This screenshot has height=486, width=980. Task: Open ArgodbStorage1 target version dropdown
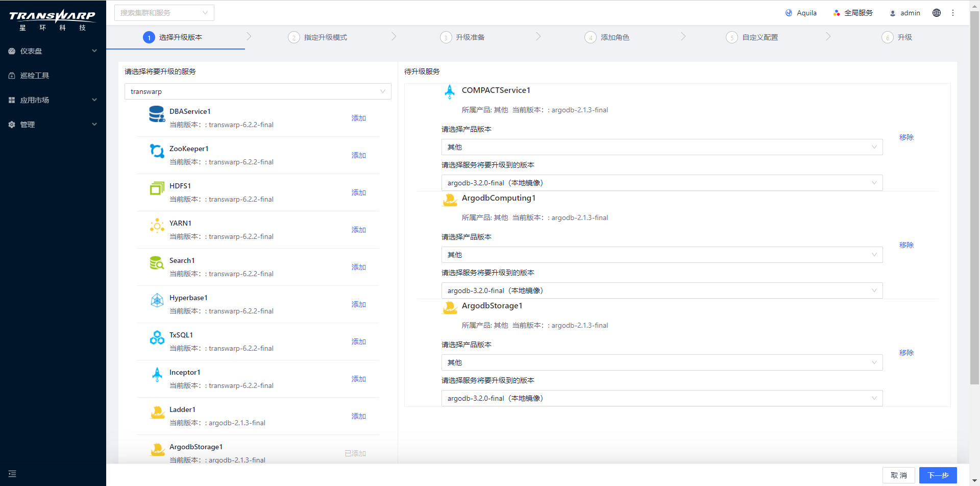pyautogui.click(x=662, y=398)
